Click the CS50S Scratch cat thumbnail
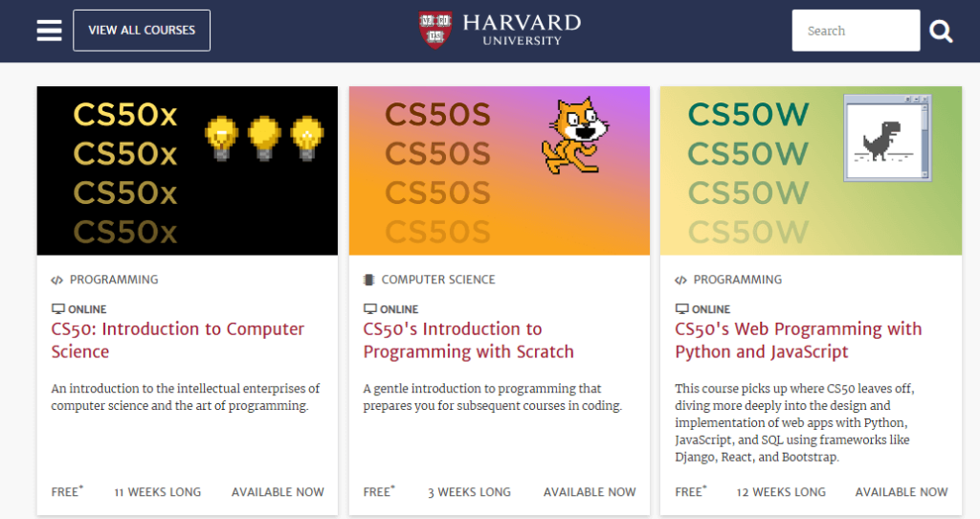This screenshot has height=519, width=980. tap(499, 170)
